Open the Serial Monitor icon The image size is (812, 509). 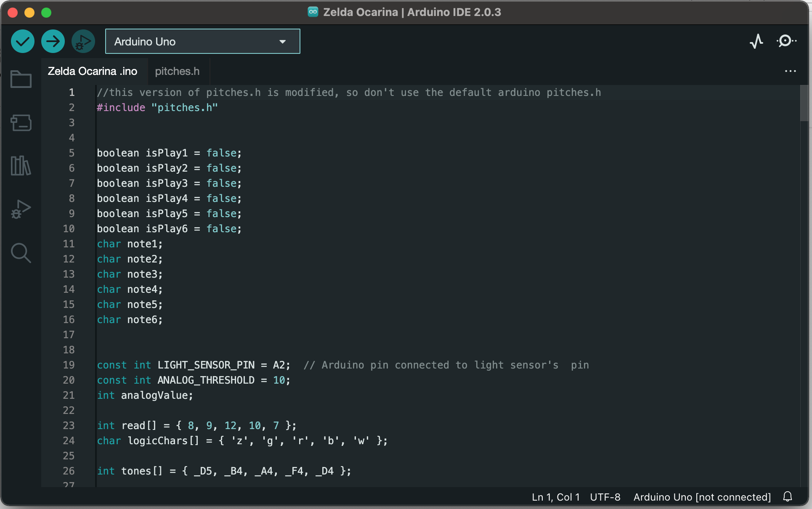(785, 41)
